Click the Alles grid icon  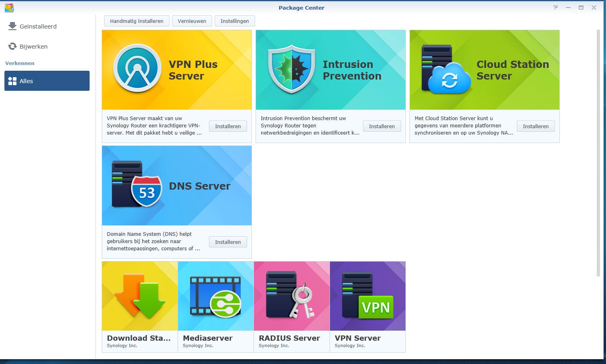(12, 81)
